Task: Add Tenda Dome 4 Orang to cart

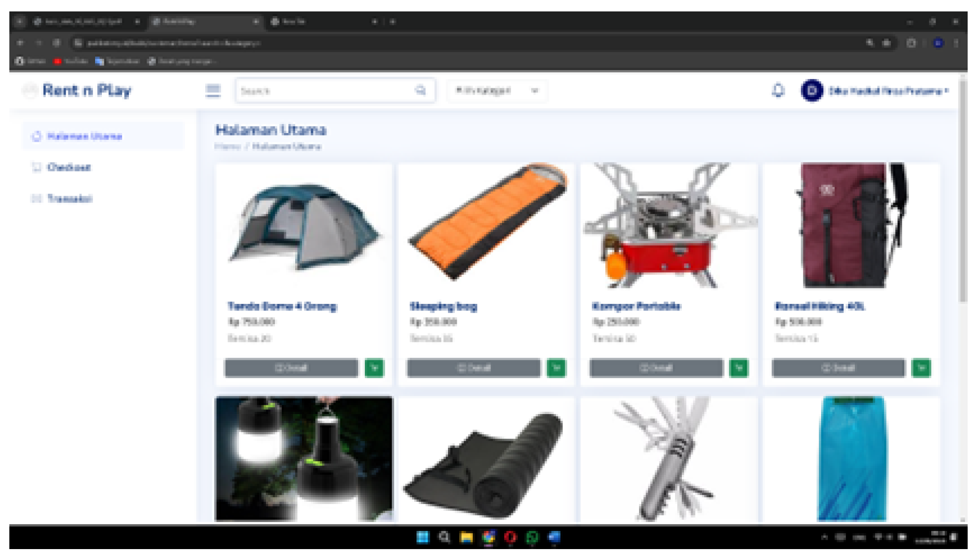Action: coord(374,368)
